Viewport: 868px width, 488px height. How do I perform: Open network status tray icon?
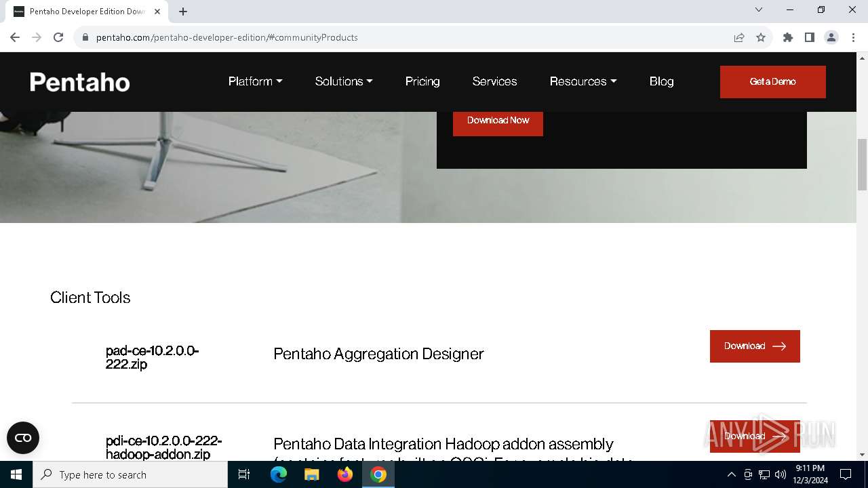click(x=764, y=474)
